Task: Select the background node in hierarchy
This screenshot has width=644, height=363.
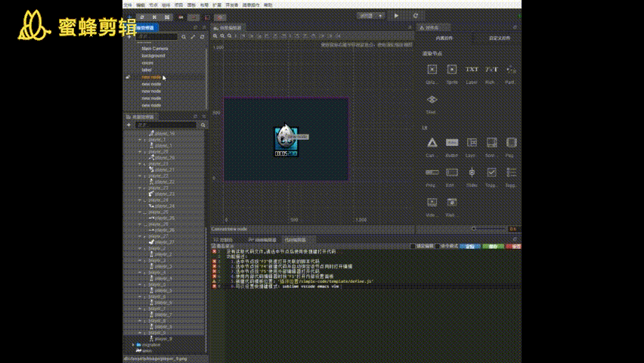Action: click(153, 55)
